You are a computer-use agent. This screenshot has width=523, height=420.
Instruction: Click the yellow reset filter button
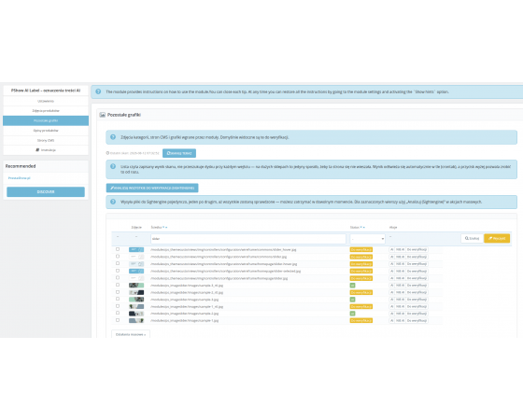pyautogui.click(x=497, y=238)
